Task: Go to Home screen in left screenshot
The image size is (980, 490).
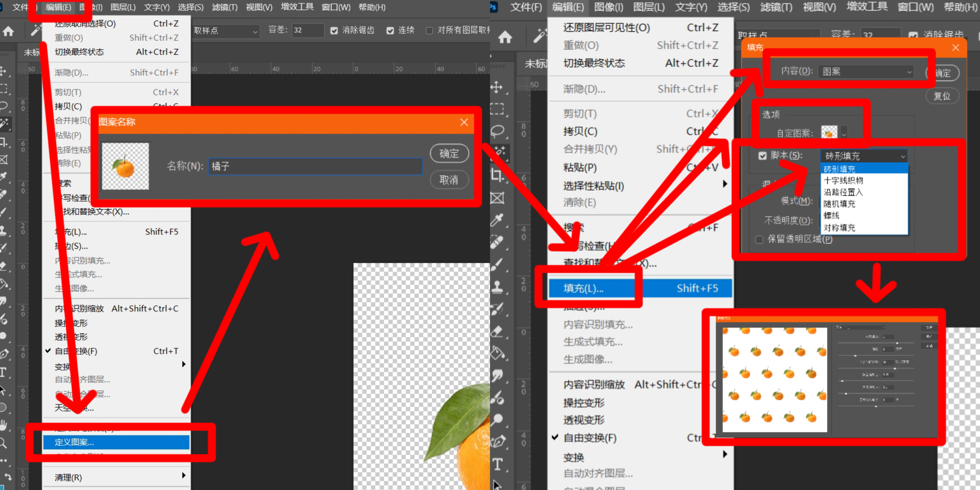Action: click(x=8, y=31)
